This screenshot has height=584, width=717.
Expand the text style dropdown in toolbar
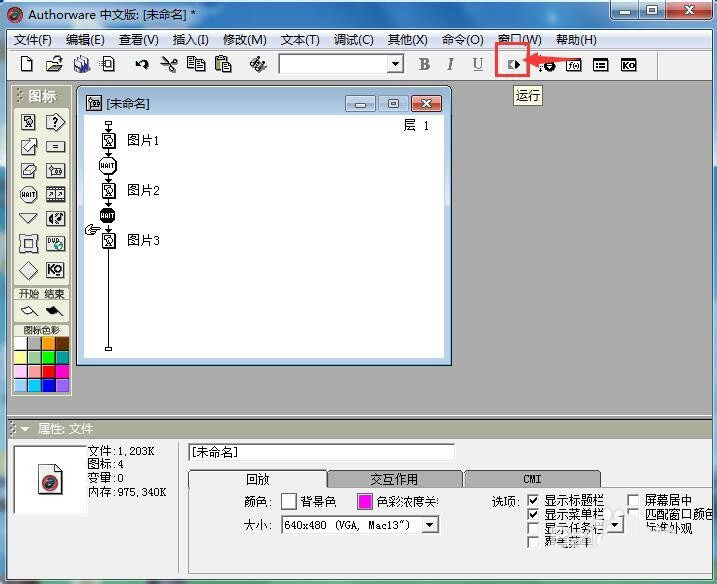point(395,64)
